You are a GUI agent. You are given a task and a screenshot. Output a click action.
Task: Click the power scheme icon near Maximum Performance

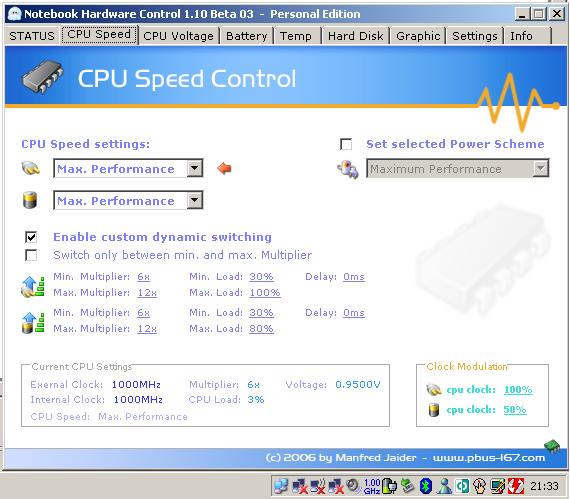348,169
